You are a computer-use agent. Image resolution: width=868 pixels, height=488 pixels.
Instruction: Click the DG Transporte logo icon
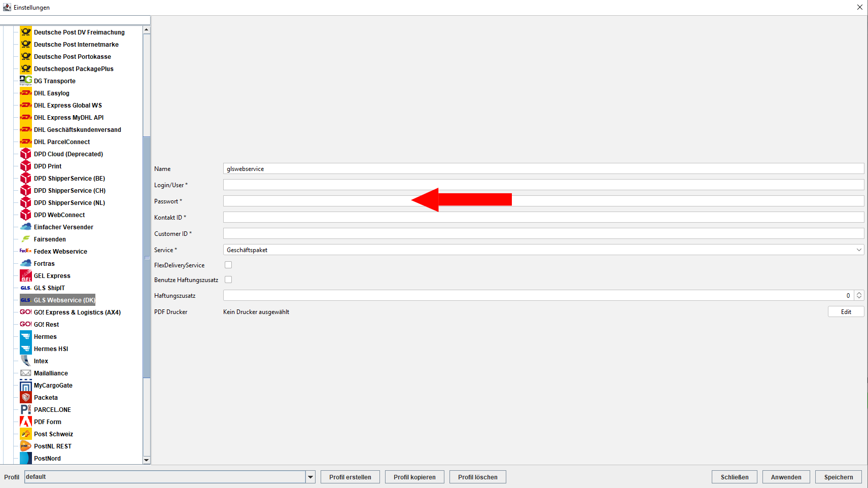[26, 81]
